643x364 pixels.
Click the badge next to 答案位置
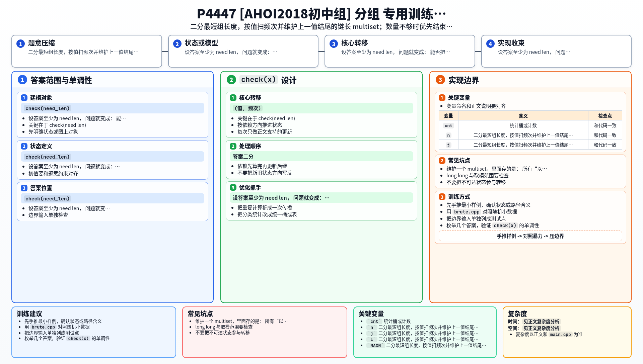(24, 188)
